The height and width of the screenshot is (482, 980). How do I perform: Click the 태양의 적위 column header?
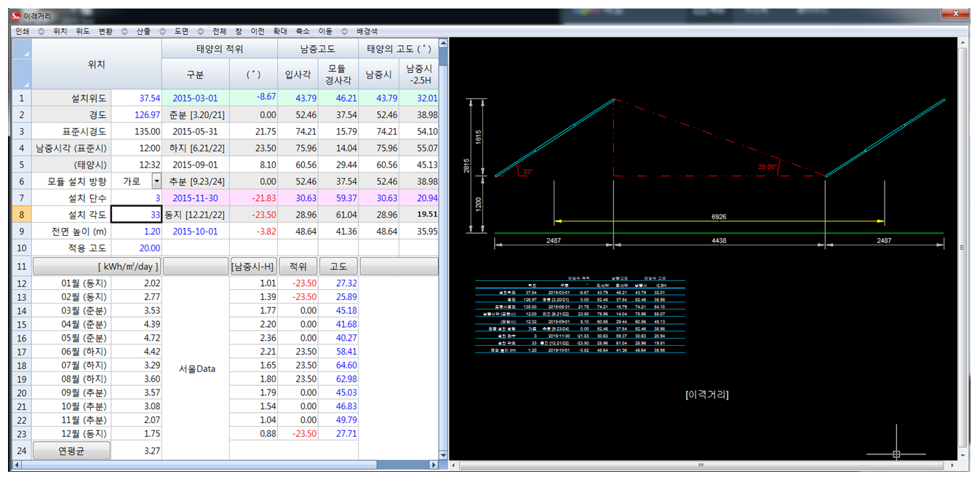point(220,49)
